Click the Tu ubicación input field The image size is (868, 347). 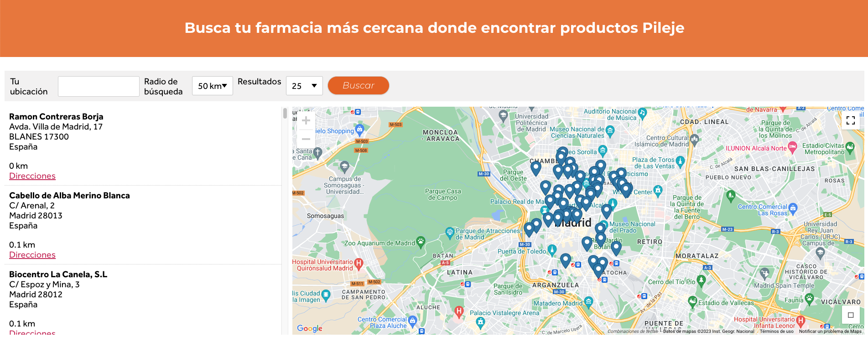click(x=99, y=86)
